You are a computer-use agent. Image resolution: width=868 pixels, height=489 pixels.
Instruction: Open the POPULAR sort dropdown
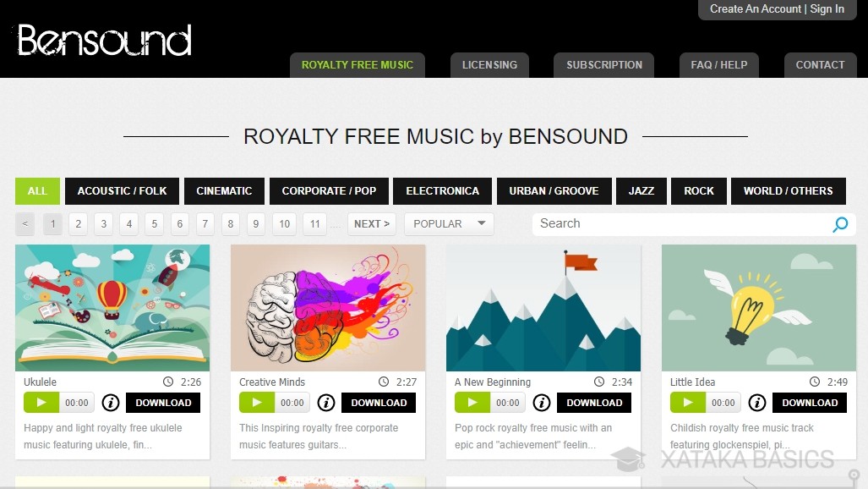(x=449, y=224)
